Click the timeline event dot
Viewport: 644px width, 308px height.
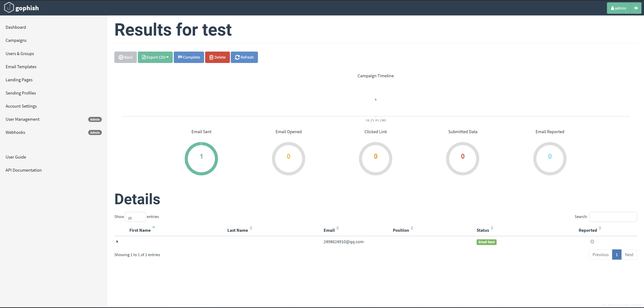(x=375, y=100)
